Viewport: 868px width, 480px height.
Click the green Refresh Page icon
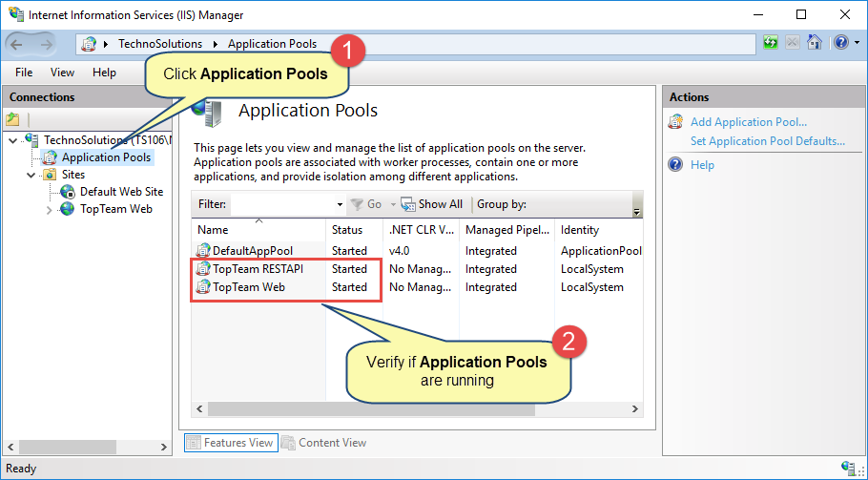point(770,43)
